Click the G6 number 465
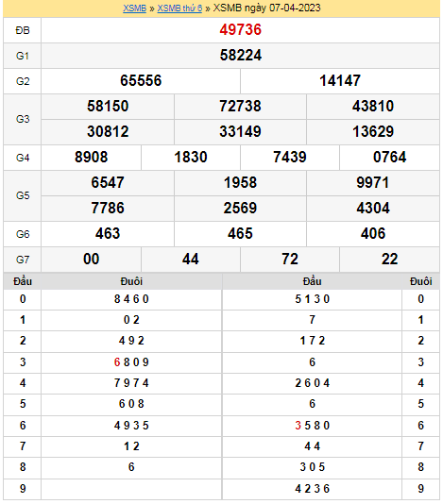 coord(240,233)
